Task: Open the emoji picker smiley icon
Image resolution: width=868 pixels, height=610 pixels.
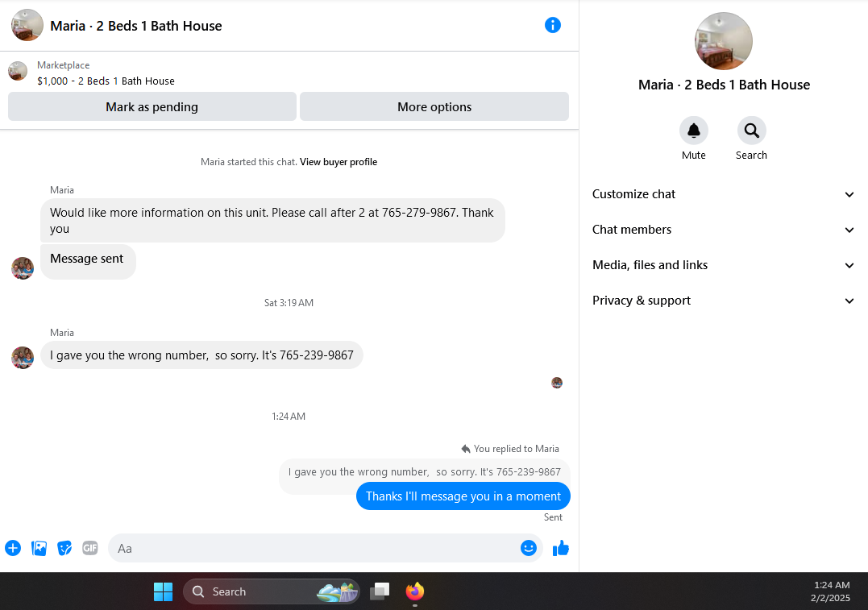Action: click(529, 548)
